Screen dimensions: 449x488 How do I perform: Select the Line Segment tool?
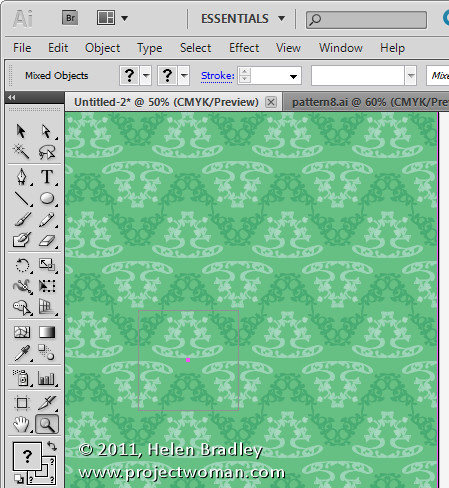pyautogui.click(x=21, y=199)
